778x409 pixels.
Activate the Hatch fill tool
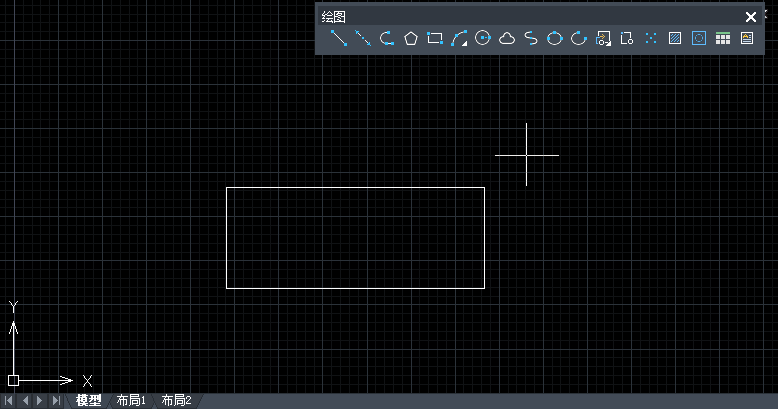675,39
